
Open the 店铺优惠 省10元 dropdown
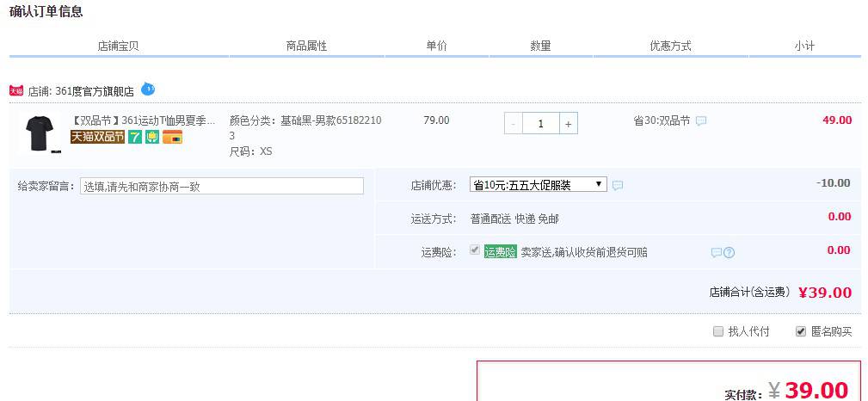point(538,185)
